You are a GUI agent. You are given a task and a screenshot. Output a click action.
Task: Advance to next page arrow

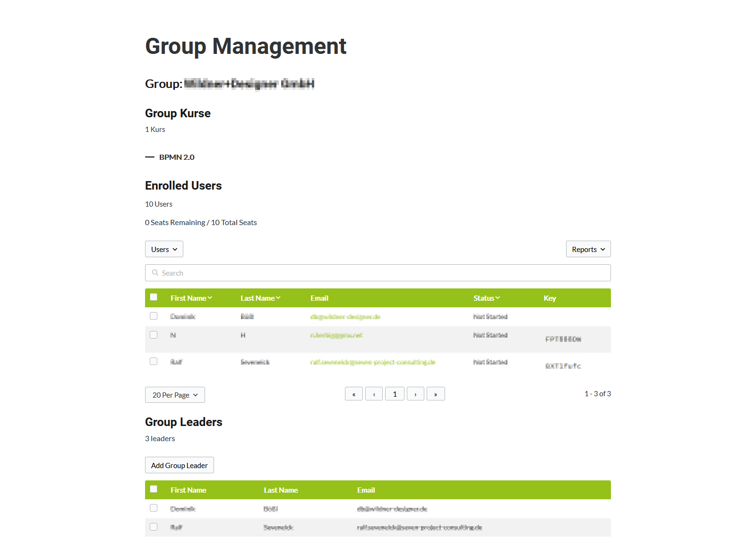click(x=415, y=393)
